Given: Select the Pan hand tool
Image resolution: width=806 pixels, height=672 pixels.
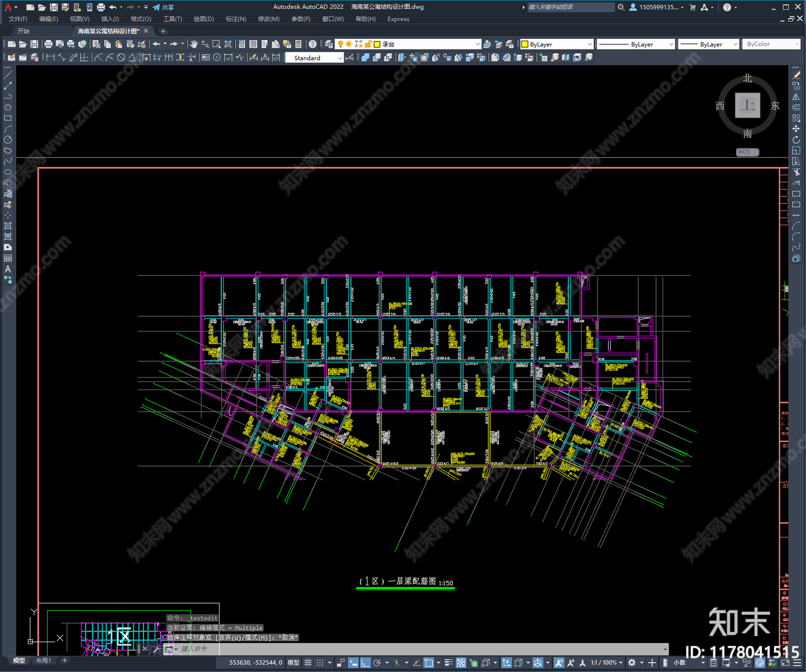Looking at the screenshot, I should 194,44.
